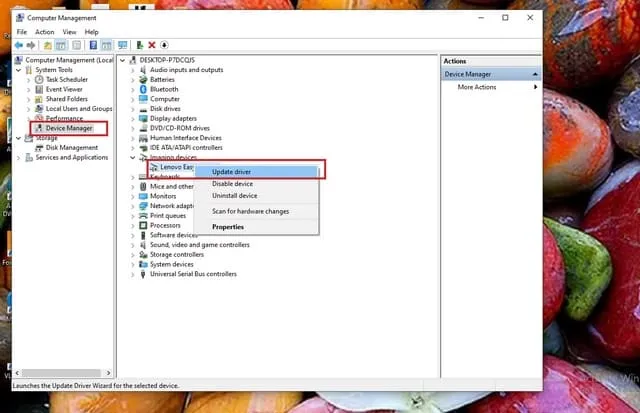This screenshot has width=640, height=413.
Task: Select Device Manager in the left tree
Action: click(x=68, y=128)
